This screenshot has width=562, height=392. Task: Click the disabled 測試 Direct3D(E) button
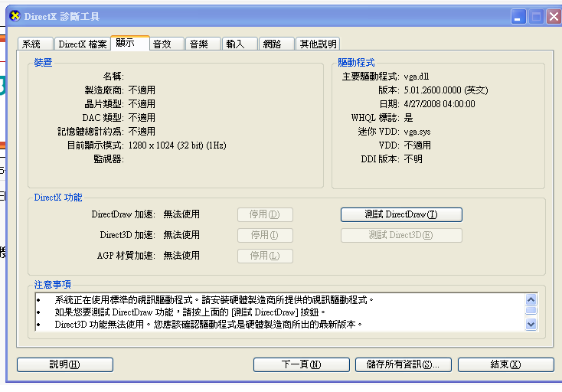[401, 235]
